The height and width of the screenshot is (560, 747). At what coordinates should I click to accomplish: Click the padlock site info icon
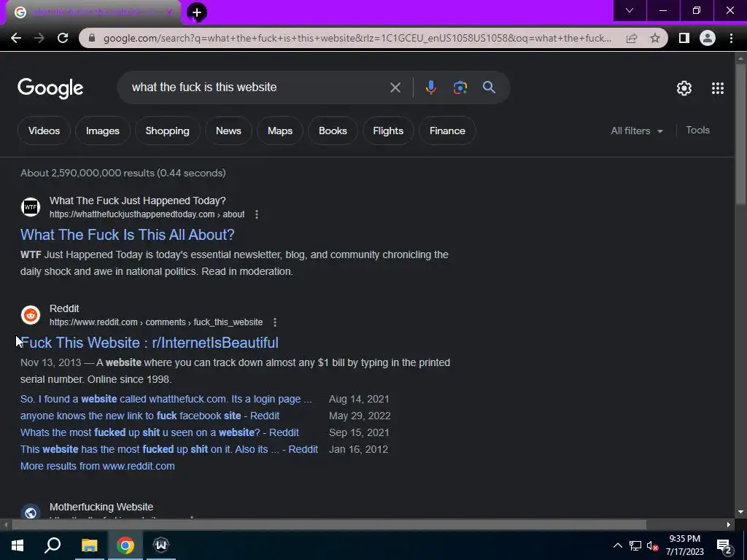[92, 38]
